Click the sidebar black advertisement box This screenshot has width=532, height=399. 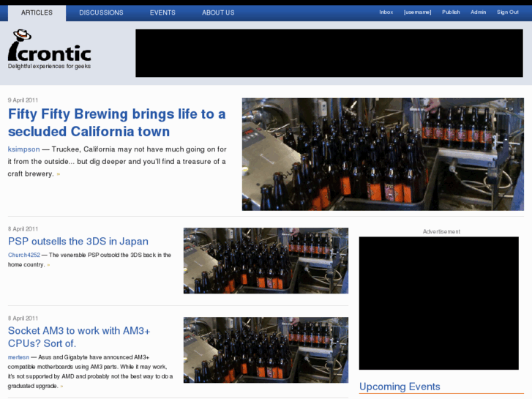[x=438, y=303]
